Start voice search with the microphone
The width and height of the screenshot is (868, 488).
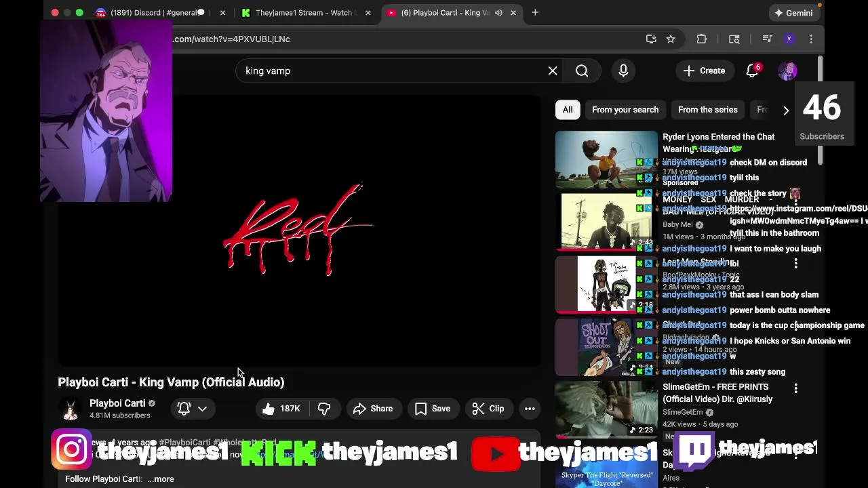623,70
